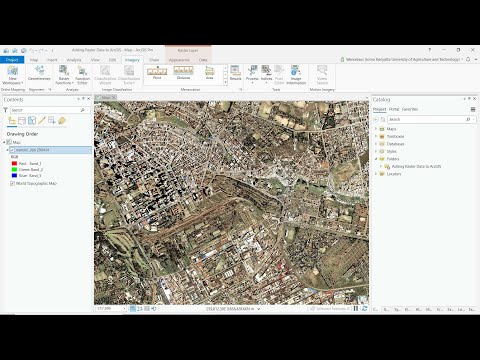Open the measurement Results tool
The width and height of the screenshot is (480, 360).
click(x=235, y=73)
